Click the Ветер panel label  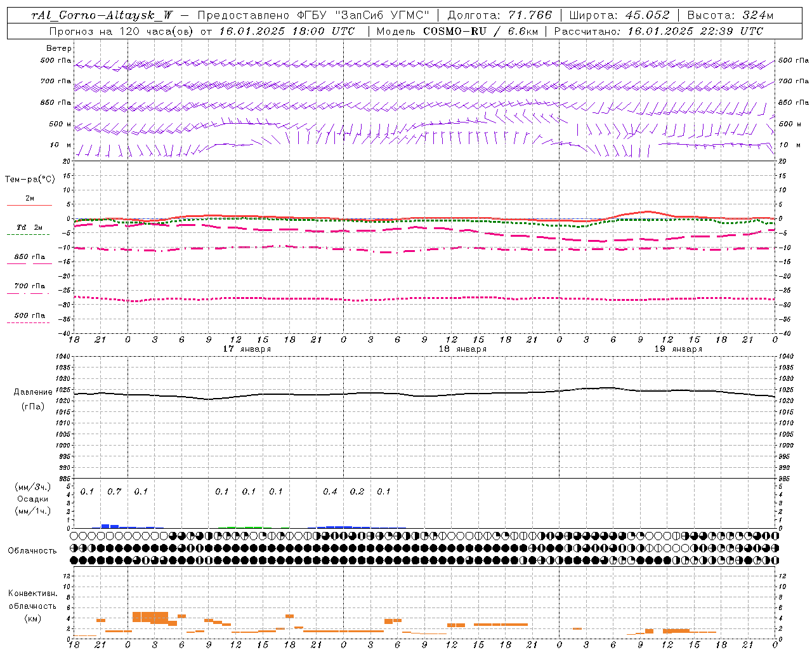click(59, 48)
